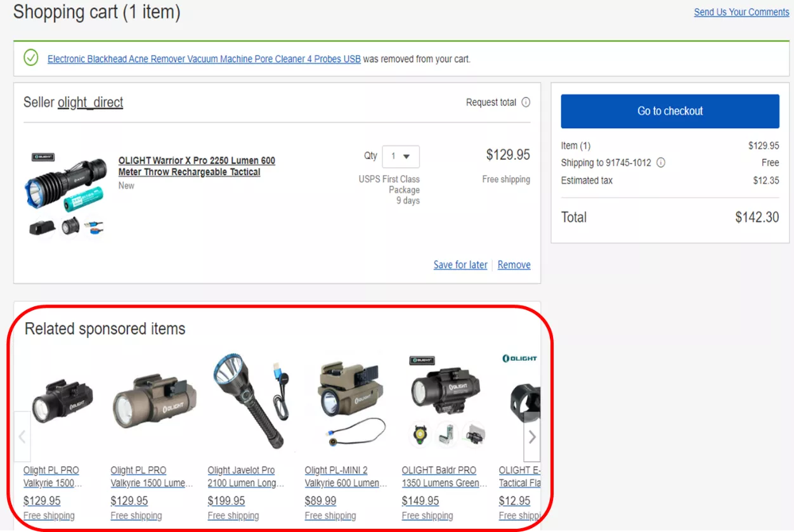This screenshot has width=794, height=532.
Task: Open Send Us Your Comments
Action: [x=741, y=11]
